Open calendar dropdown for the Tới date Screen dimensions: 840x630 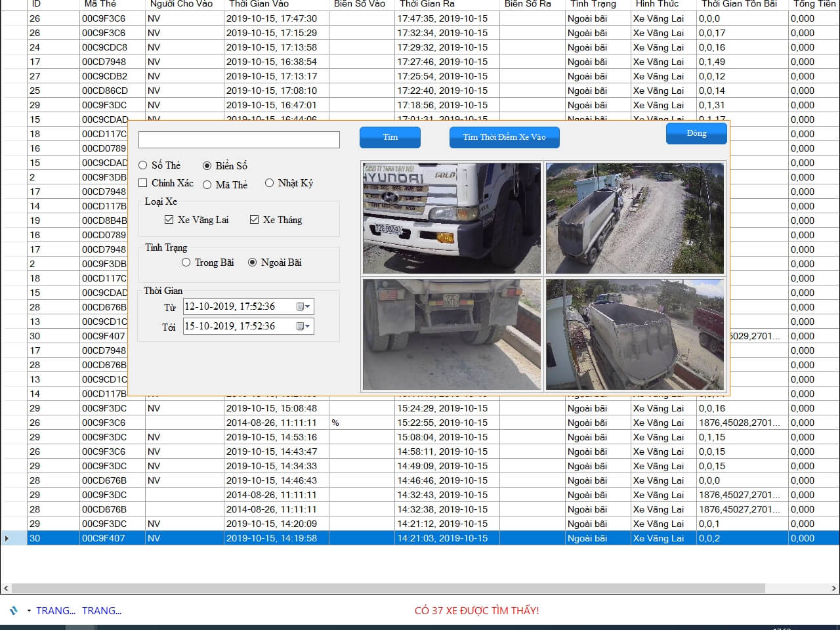[303, 326]
